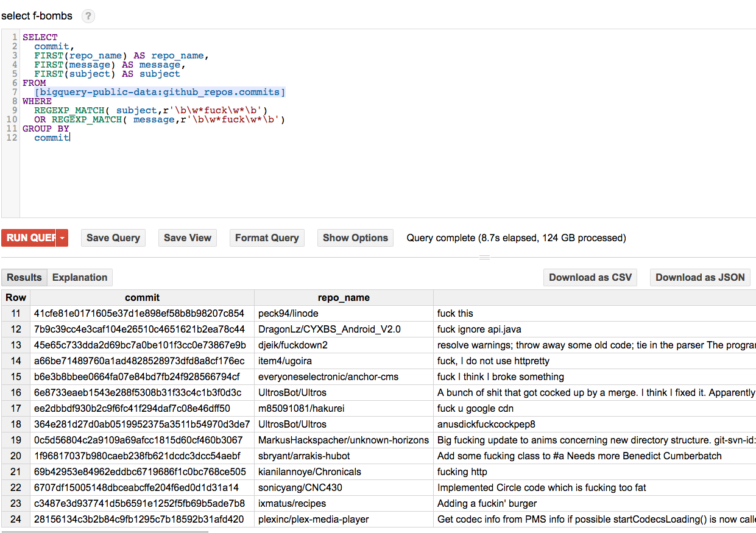Click repo cell plexinc/plex-media-player
Image resolution: width=756 pixels, height=533 pixels.
(344, 519)
